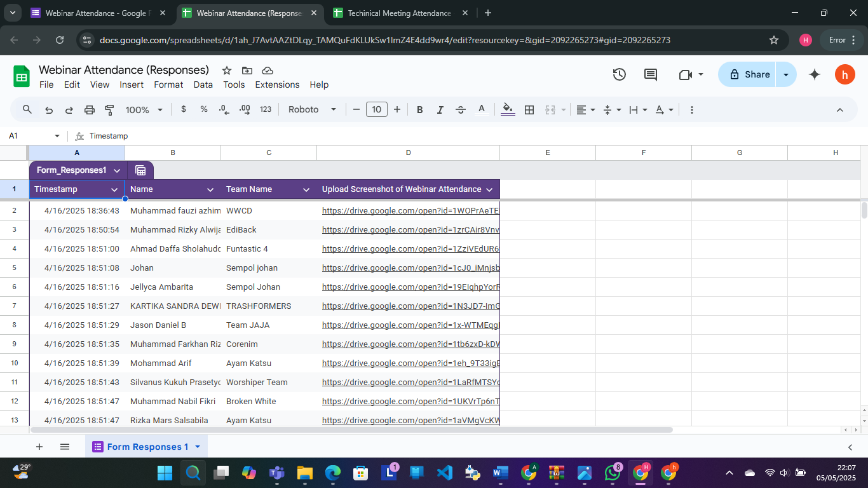The image size is (868, 488).
Task: Toggle bold formatting
Action: 419,110
